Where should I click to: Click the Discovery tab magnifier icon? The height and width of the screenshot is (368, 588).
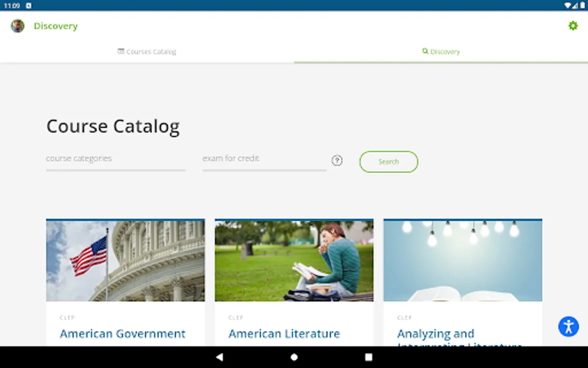coord(425,51)
